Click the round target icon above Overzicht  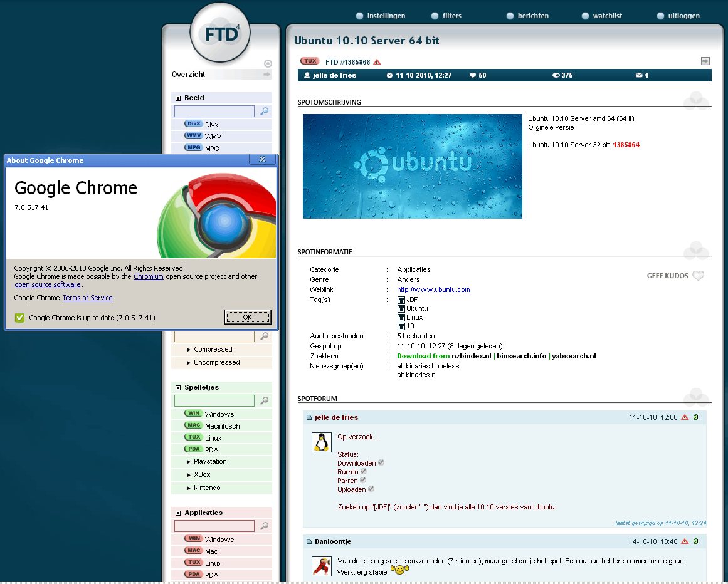268,63
